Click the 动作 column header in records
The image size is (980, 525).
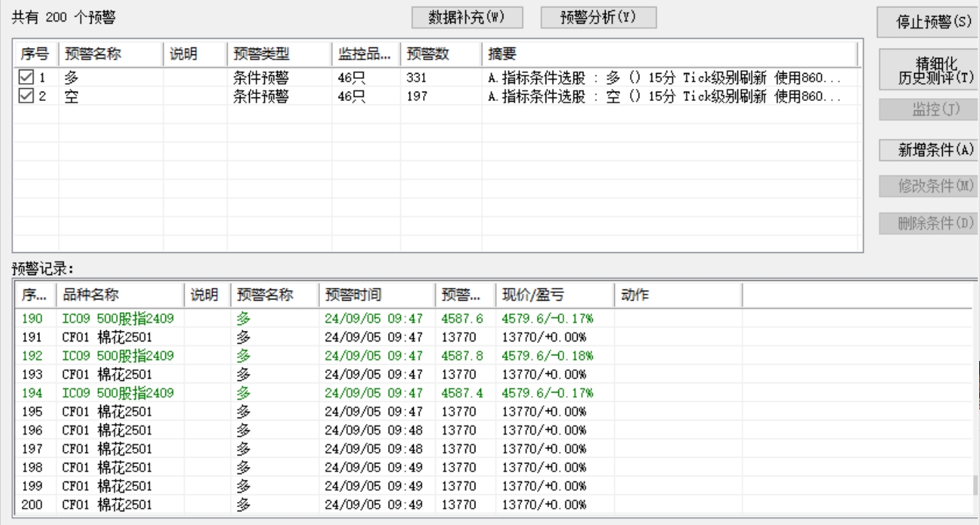pyautogui.click(x=677, y=295)
